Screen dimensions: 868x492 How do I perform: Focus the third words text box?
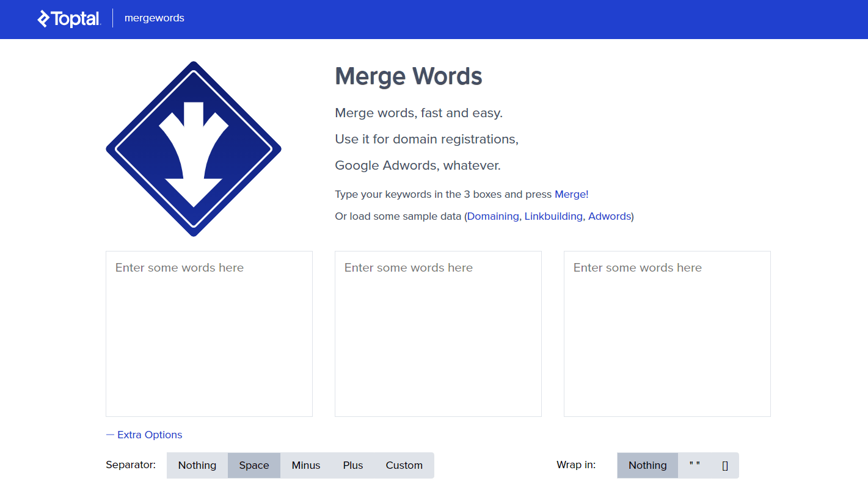coord(667,333)
